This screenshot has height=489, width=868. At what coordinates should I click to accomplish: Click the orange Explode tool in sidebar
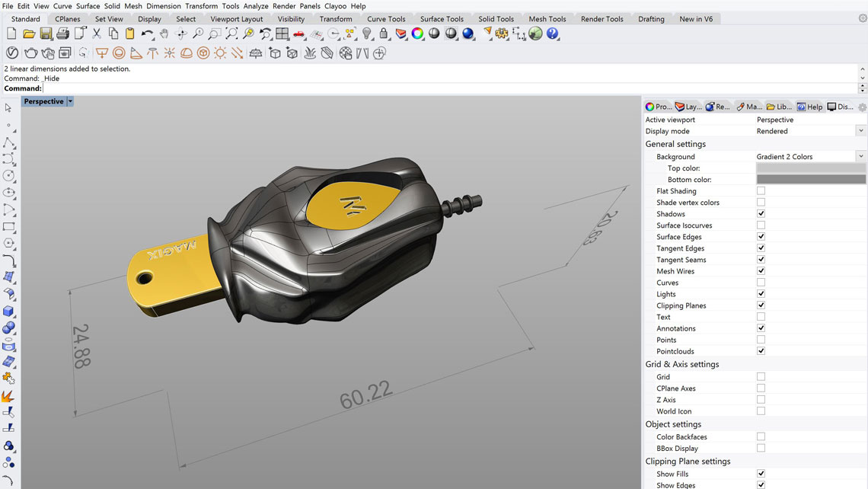(8, 396)
